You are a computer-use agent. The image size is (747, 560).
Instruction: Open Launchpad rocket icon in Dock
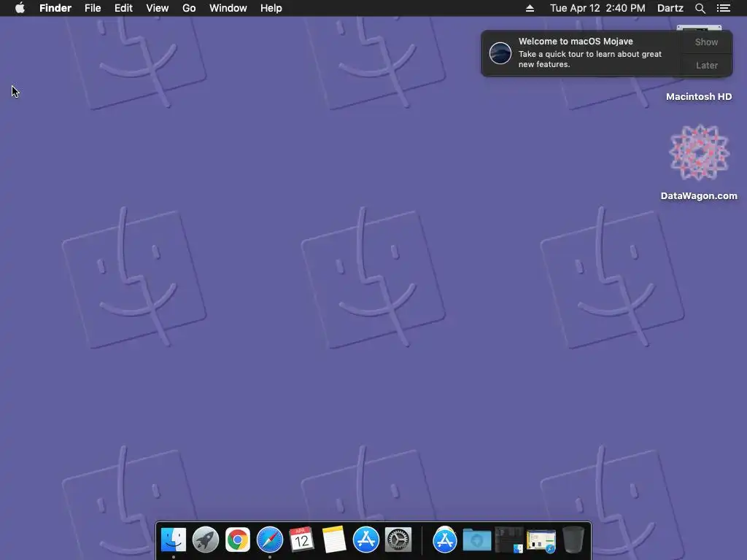point(205,540)
